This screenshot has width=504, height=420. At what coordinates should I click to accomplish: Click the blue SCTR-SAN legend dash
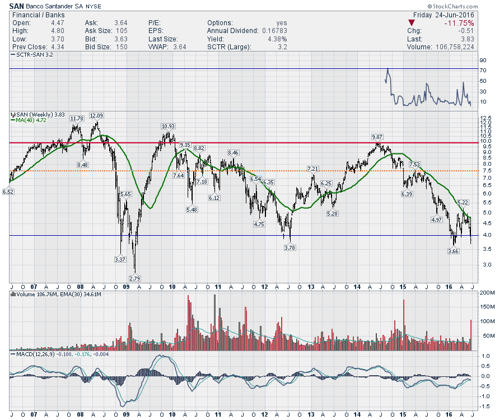(x=12, y=56)
